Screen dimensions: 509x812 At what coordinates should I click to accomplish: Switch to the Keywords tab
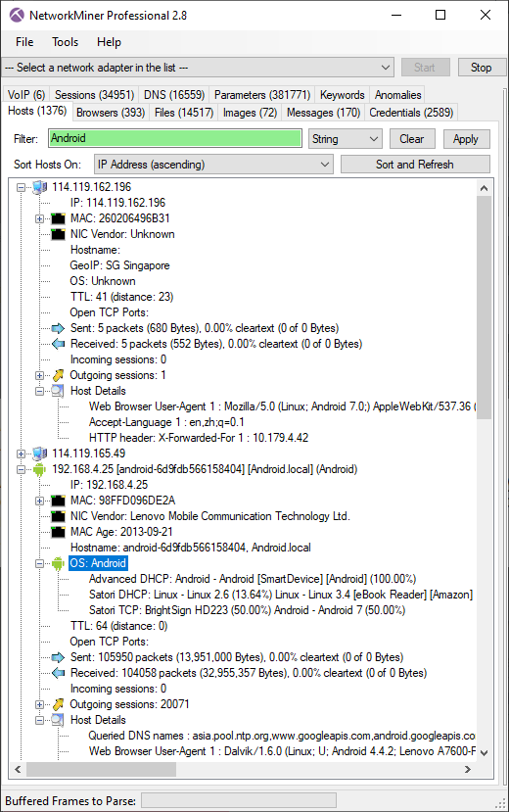(x=342, y=95)
